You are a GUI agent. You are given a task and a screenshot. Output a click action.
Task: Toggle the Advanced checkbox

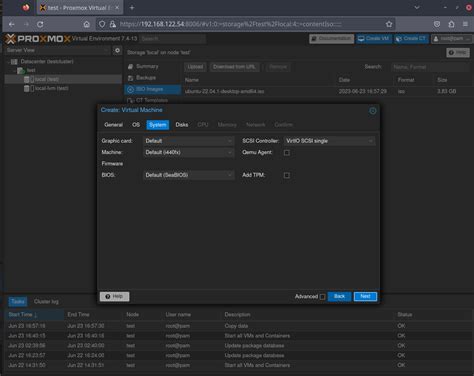tap(322, 297)
